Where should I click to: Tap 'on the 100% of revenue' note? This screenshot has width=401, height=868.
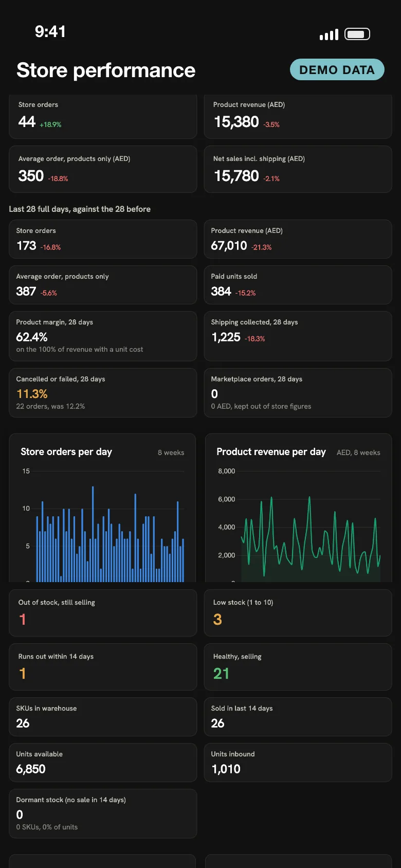[80, 349]
